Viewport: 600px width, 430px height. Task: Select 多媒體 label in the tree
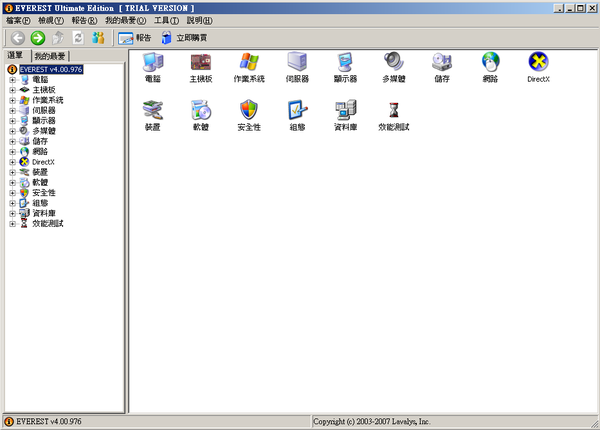44,131
